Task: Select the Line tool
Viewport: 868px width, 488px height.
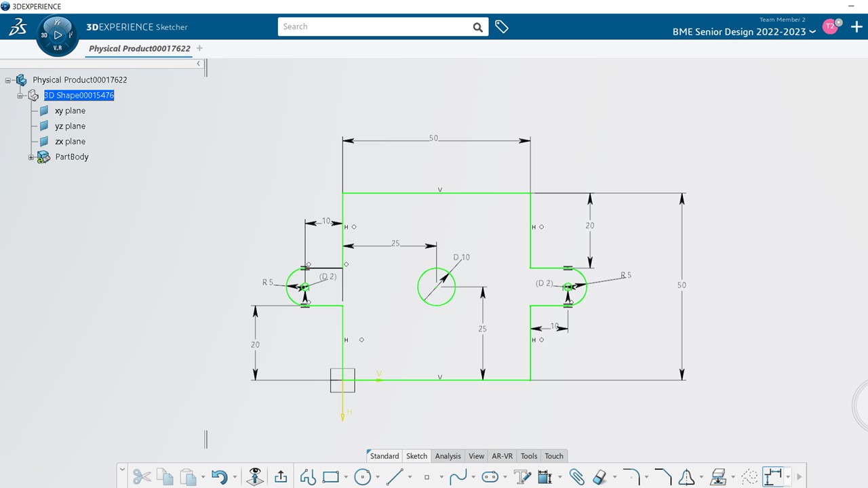Action: pos(395,476)
